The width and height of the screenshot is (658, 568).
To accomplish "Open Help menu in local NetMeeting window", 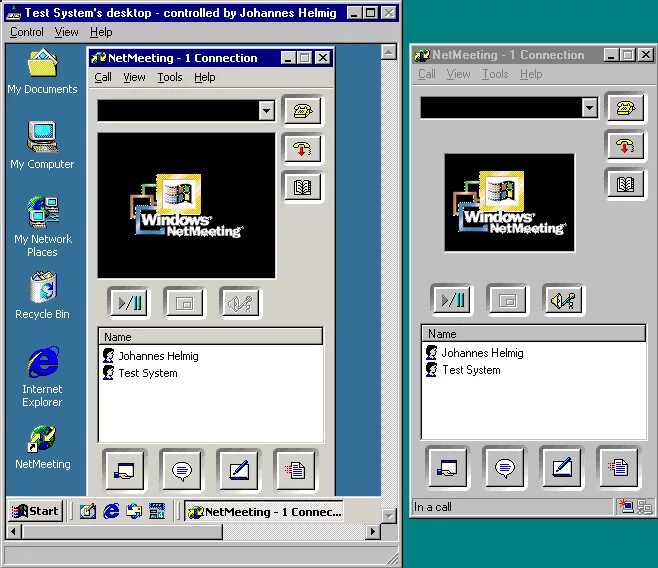I will pos(531,74).
